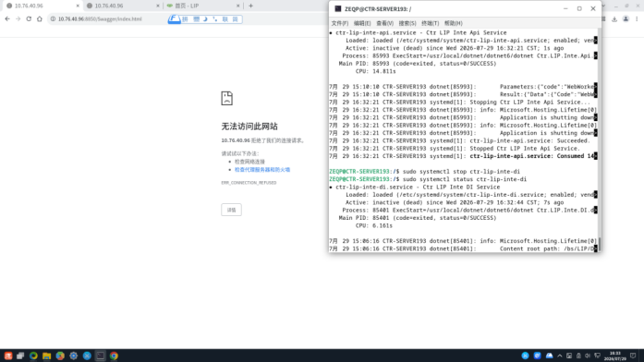Open the notification center tray icon

(633, 356)
